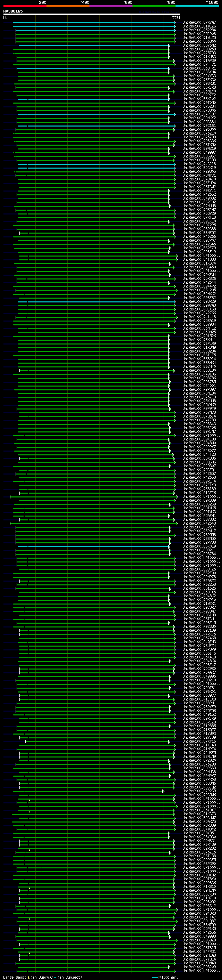Click the purple ~60% identity color segment
The image size is (222, 980).
pos(111,6)
